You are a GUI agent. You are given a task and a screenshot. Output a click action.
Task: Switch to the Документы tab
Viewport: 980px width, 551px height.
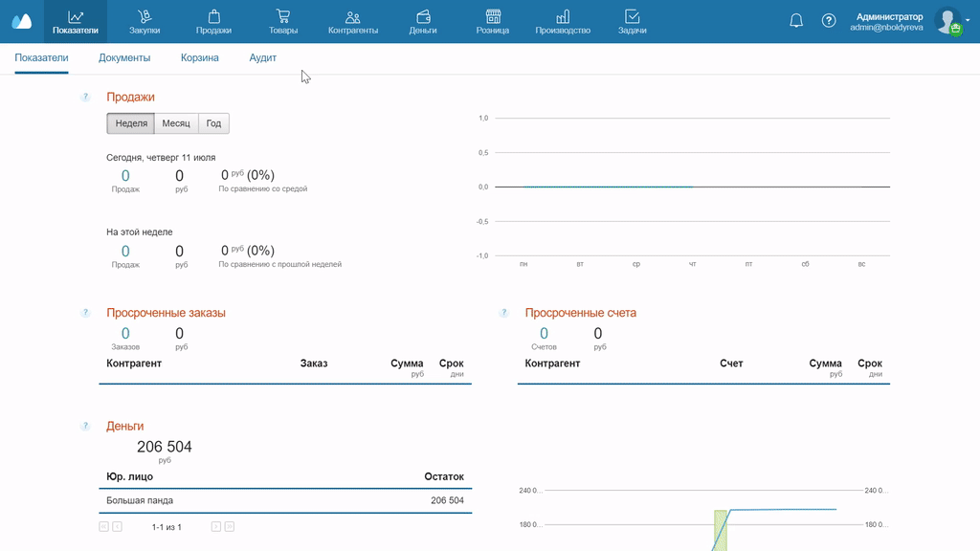[x=124, y=58]
